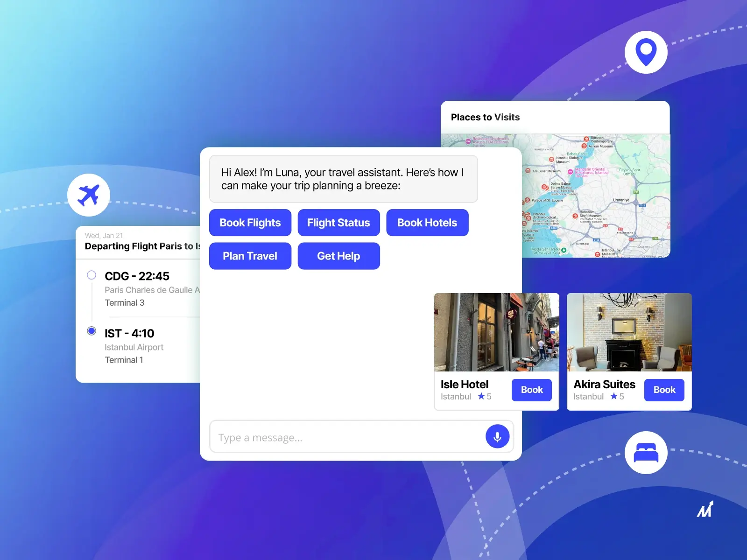747x560 pixels.
Task: Tap the microphone voice input button
Action: (x=497, y=437)
